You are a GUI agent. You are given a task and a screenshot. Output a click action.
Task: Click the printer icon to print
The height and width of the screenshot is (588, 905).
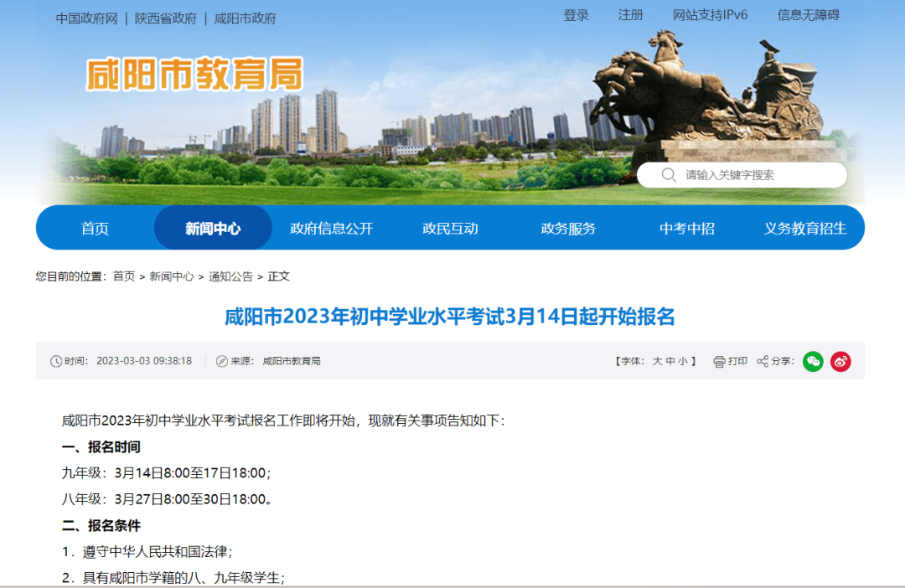(719, 361)
